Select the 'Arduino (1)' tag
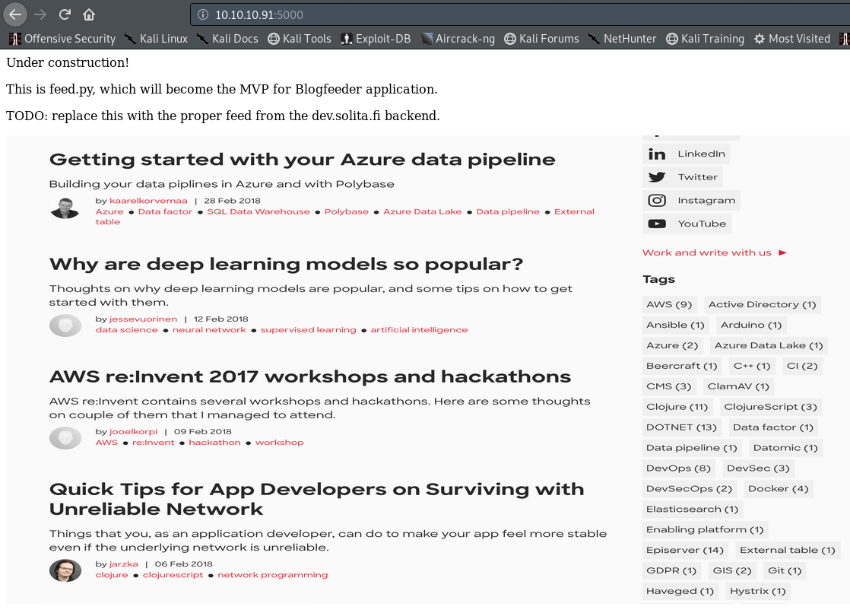 751,325
